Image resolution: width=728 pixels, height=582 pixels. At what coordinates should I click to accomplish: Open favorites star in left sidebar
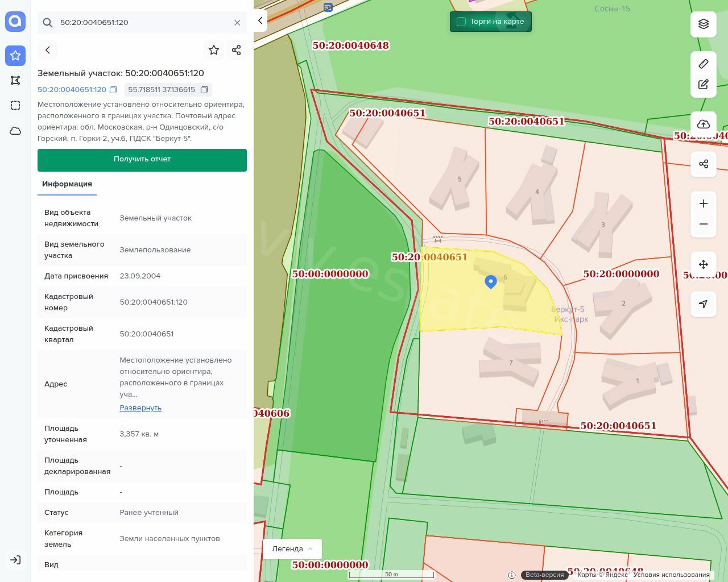click(x=15, y=55)
